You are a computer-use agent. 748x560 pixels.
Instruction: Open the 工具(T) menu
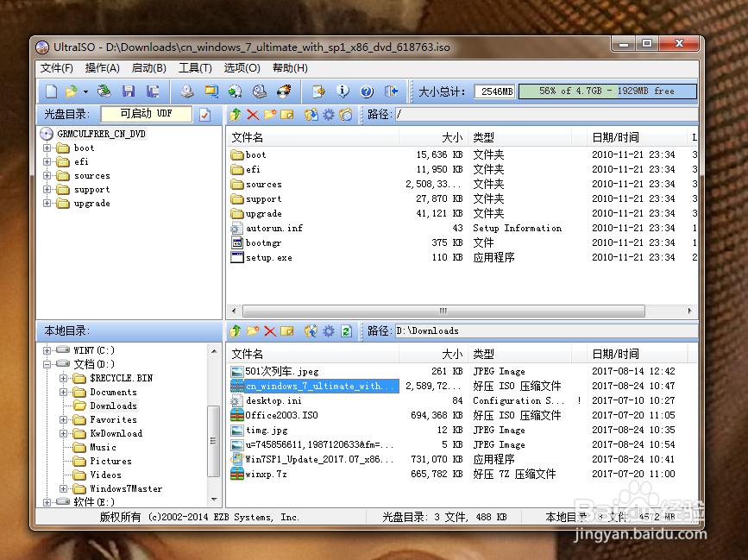coord(195,68)
